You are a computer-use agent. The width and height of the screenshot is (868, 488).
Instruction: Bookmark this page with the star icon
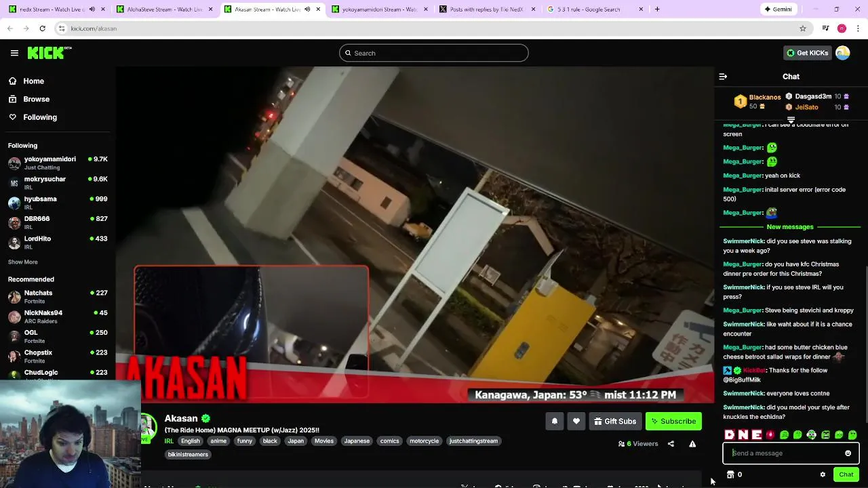coord(803,28)
